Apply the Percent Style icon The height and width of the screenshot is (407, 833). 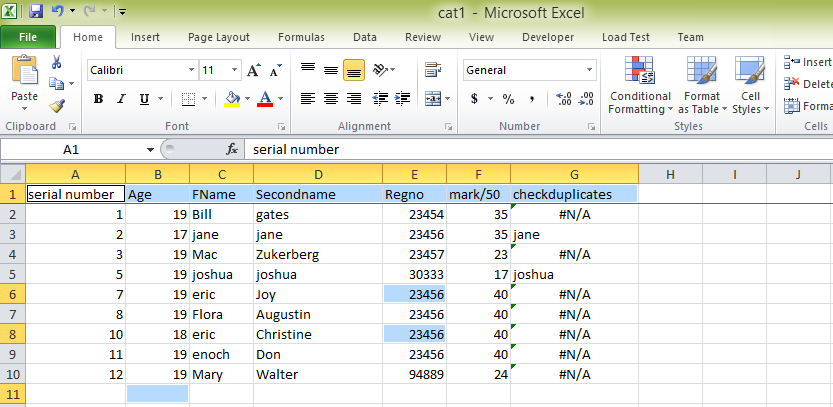(x=508, y=99)
